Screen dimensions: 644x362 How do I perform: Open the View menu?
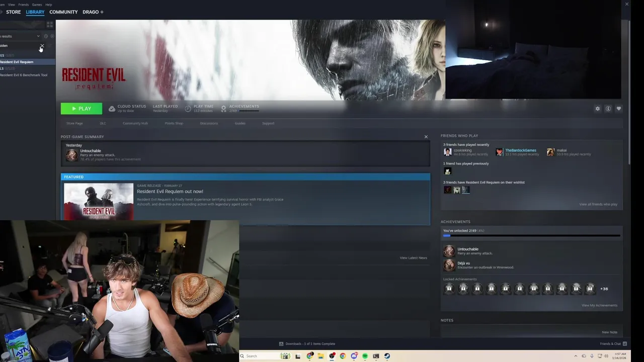[x=12, y=5]
